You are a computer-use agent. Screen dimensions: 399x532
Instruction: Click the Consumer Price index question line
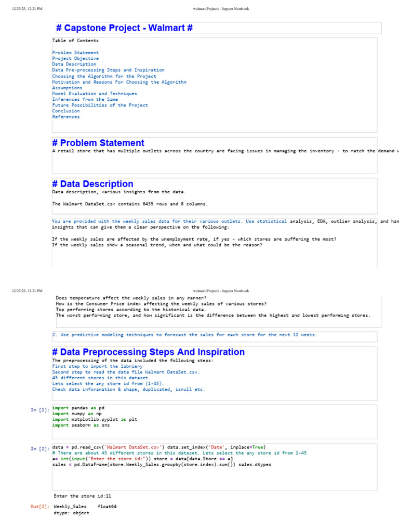161,303
